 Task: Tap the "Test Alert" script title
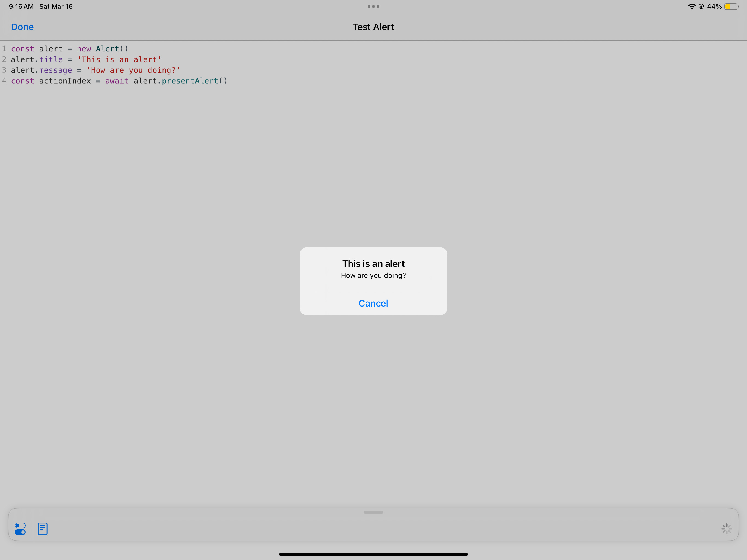coord(373,27)
